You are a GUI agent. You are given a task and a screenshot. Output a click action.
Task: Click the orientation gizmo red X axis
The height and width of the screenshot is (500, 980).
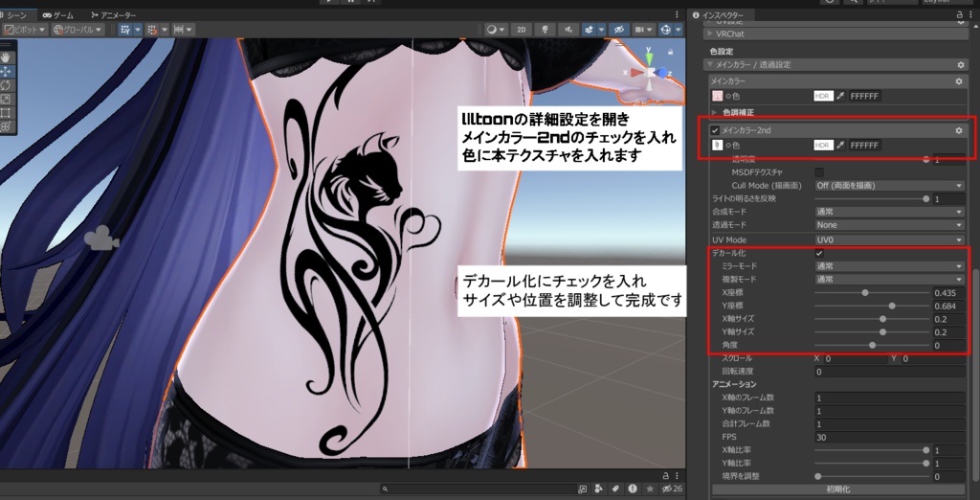pyautogui.click(x=636, y=73)
